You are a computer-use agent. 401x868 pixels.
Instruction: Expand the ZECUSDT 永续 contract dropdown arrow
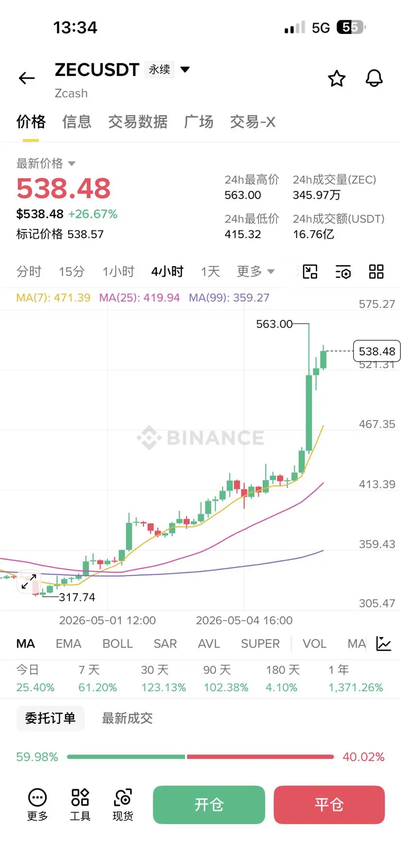[x=185, y=70]
